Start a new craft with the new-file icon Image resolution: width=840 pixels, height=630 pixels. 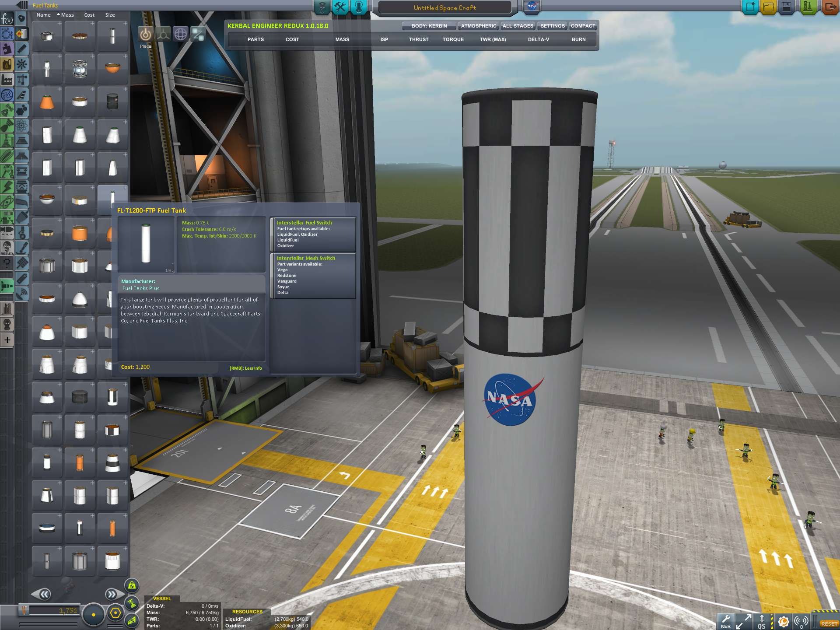coord(749,7)
